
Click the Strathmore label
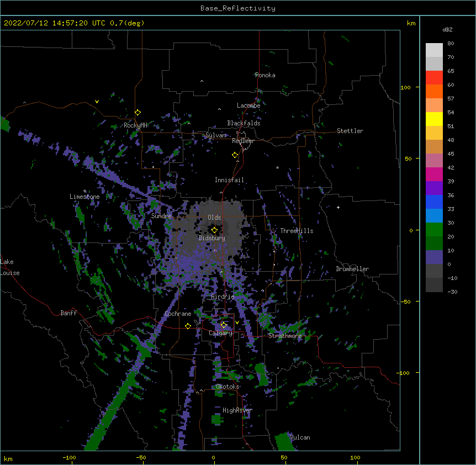click(285, 336)
